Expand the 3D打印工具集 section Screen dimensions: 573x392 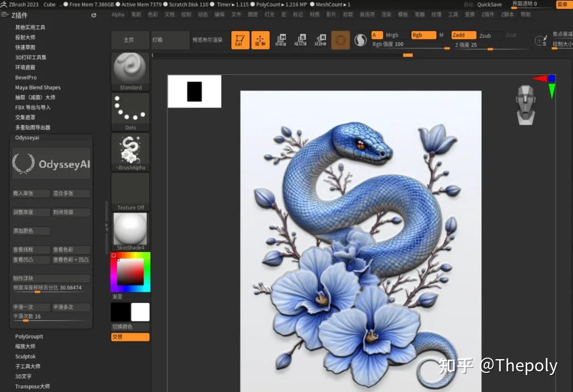click(x=31, y=57)
